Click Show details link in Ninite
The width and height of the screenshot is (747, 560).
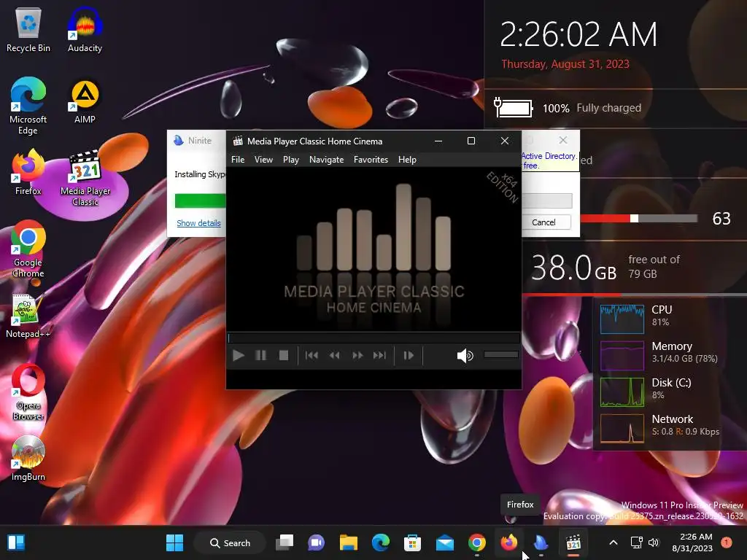(198, 223)
